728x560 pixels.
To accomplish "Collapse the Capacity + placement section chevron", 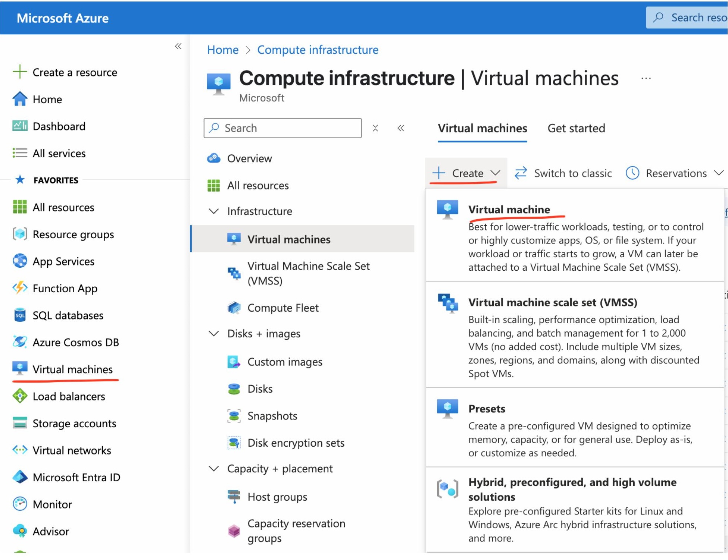I will (x=213, y=468).
